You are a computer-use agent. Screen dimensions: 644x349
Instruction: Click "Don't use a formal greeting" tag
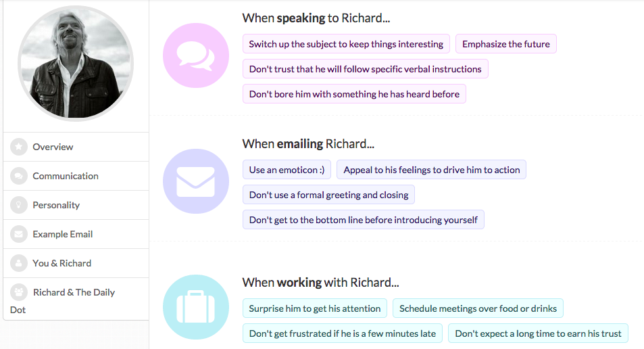pyautogui.click(x=328, y=195)
